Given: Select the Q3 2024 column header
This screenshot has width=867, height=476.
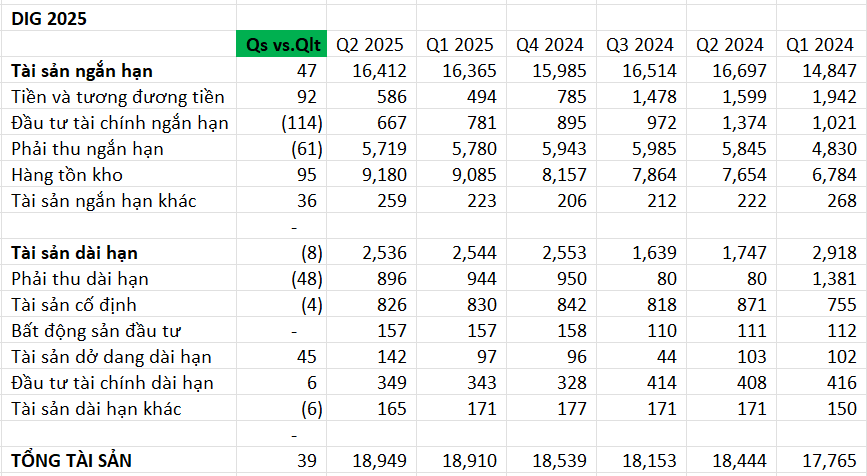Looking at the screenshot, I should [x=641, y=44].
